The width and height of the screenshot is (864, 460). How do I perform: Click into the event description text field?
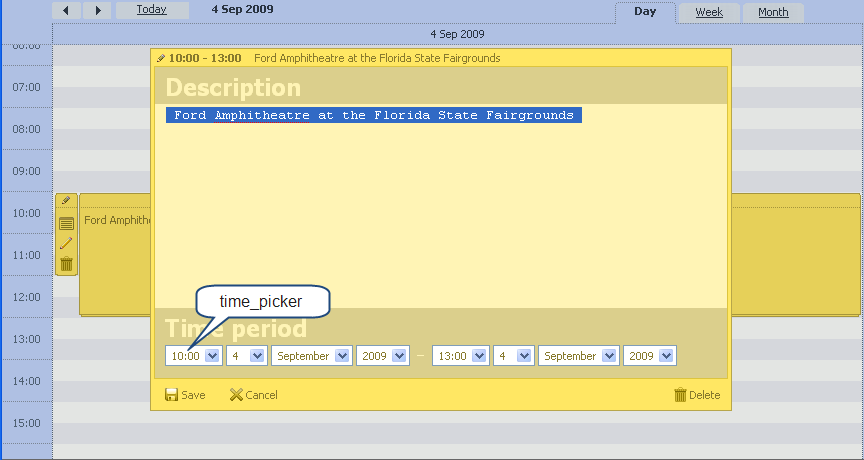[440, 200]
